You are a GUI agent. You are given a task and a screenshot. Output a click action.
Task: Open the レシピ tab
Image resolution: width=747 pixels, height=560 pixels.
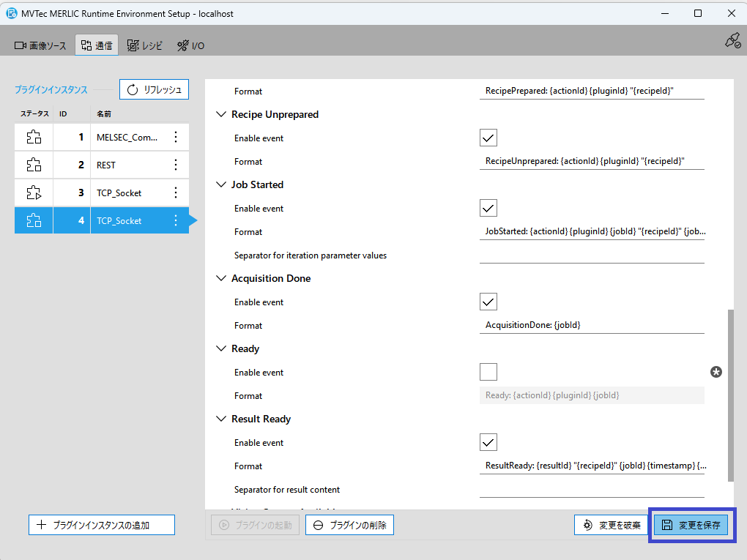pyautogui.click(x=145, y=45)
